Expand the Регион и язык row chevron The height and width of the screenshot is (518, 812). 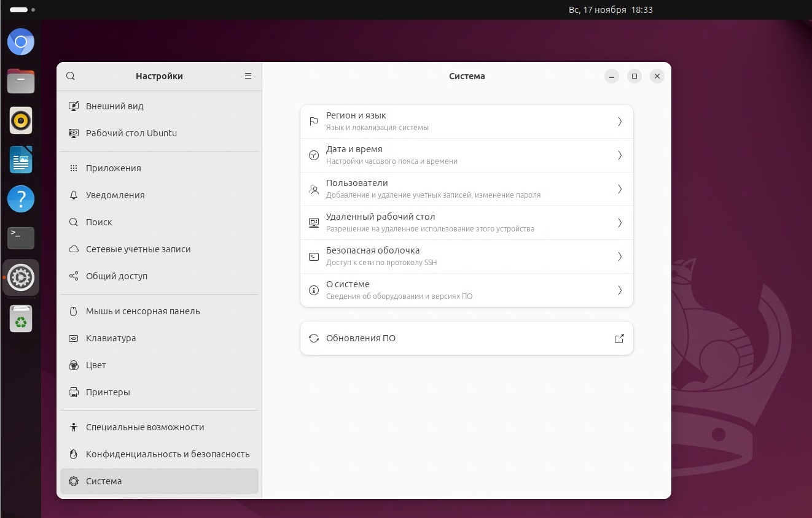(620, 122)
